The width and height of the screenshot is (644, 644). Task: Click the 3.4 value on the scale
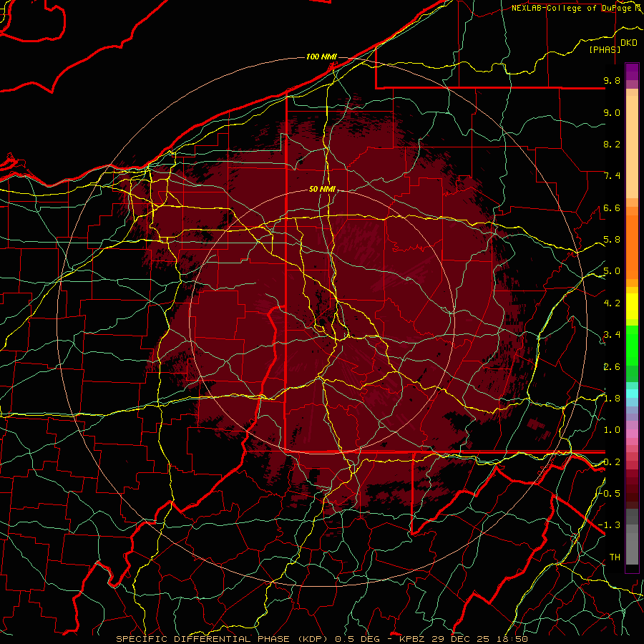point(612,335)
